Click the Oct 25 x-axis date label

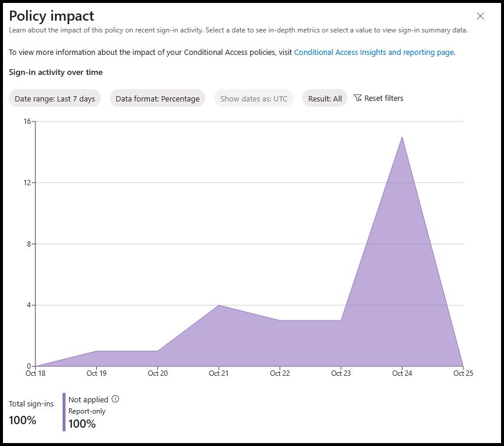[463, 373]
